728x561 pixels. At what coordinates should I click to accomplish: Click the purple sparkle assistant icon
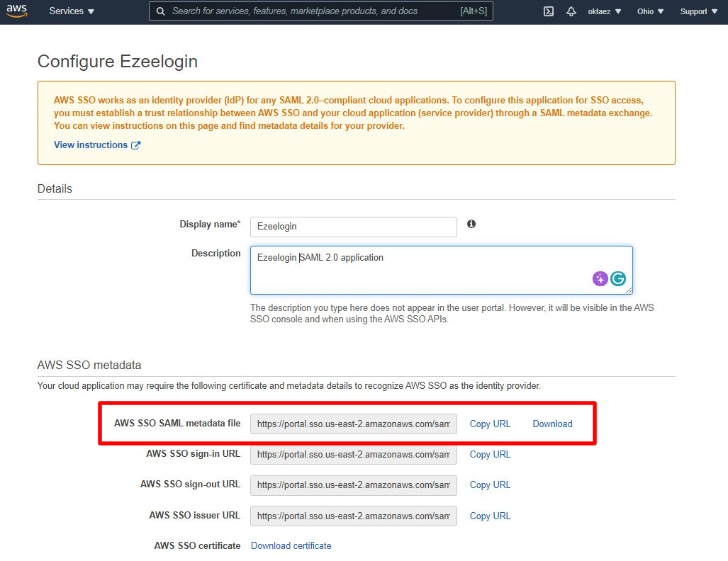click(600, 278)
